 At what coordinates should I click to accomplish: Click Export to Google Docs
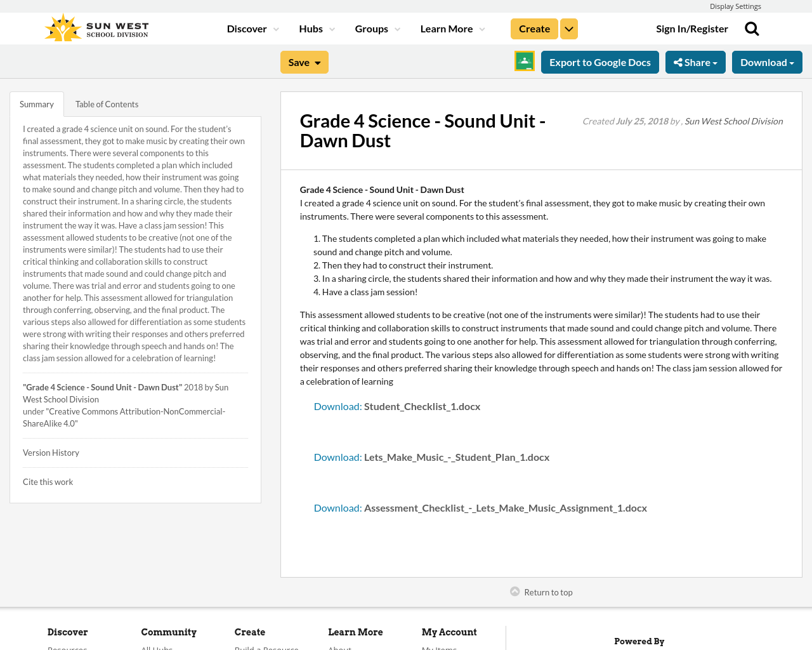[600, 61]
